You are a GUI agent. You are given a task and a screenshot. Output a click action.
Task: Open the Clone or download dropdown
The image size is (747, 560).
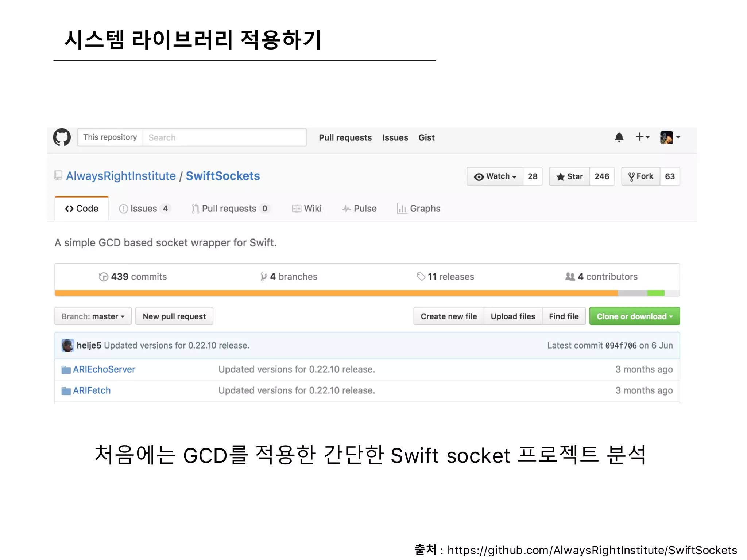pos(635,316)
